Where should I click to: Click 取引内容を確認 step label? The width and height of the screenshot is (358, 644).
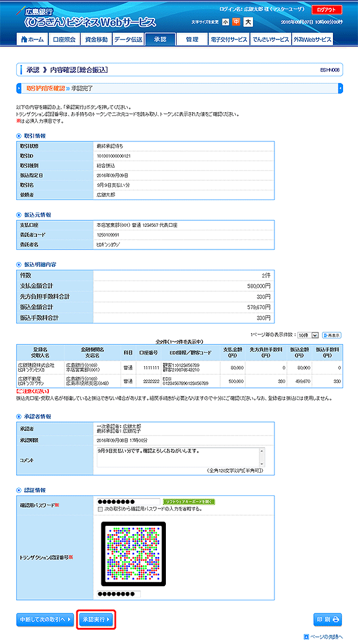(45, 88)
